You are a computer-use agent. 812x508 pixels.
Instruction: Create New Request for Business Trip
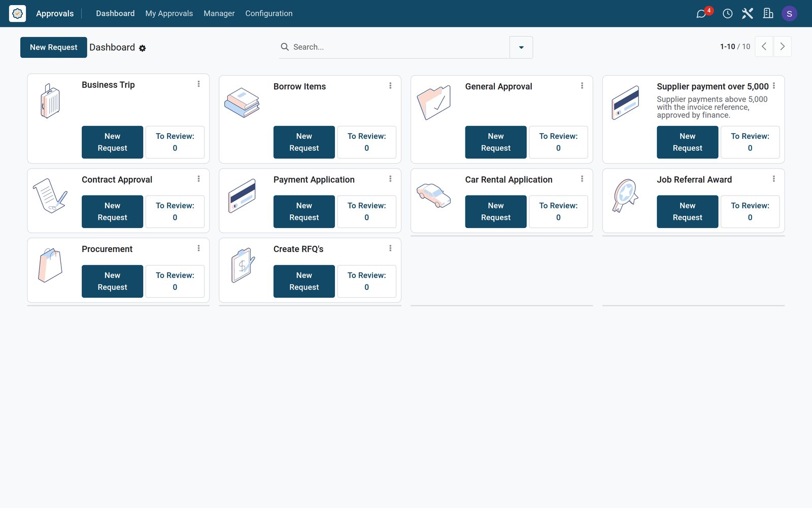(x=113, y=142)
